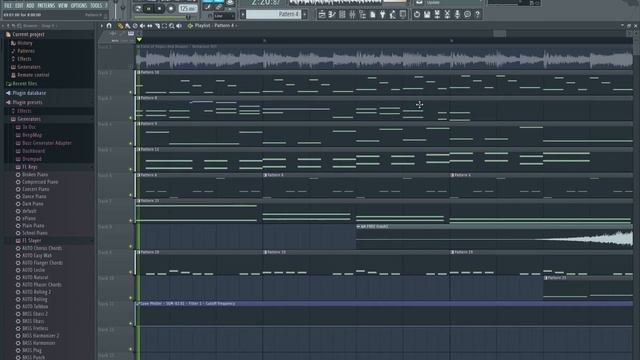640x360 pixels.
Task: Click the audio editor scissors icon
Action: 447,15
